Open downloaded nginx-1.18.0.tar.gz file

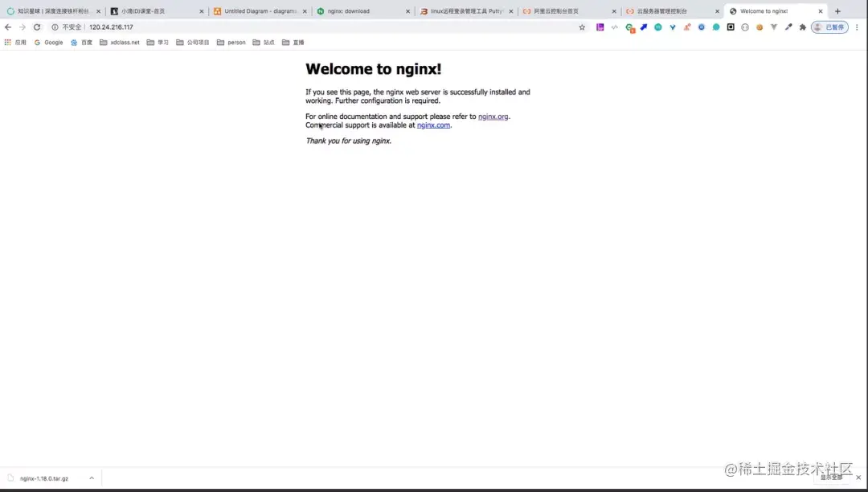click(43, 478)
